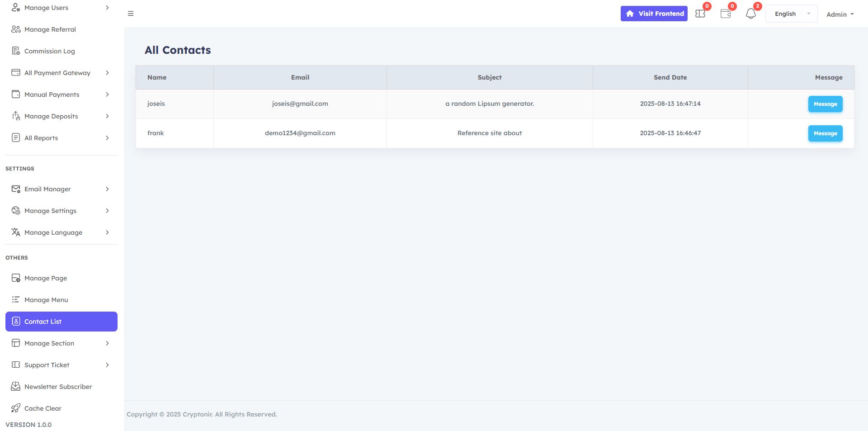Open the wallet icon in header
This screenshot has height=431, width=868.
click(725, 14)
